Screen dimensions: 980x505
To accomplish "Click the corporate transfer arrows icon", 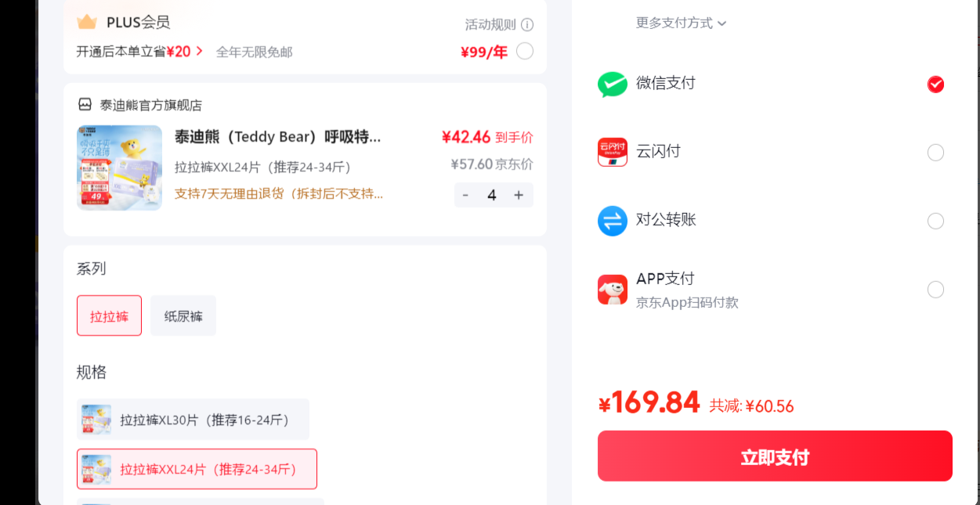I will 613,221.
